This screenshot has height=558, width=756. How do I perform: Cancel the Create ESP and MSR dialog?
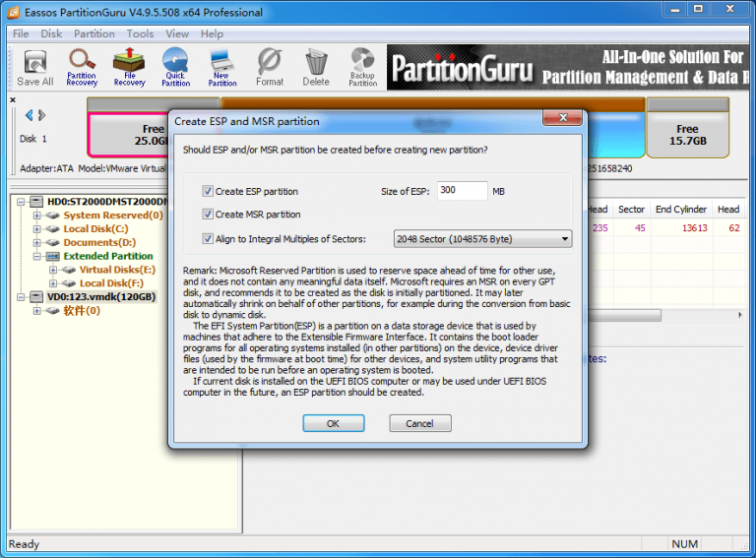(419, 423)
